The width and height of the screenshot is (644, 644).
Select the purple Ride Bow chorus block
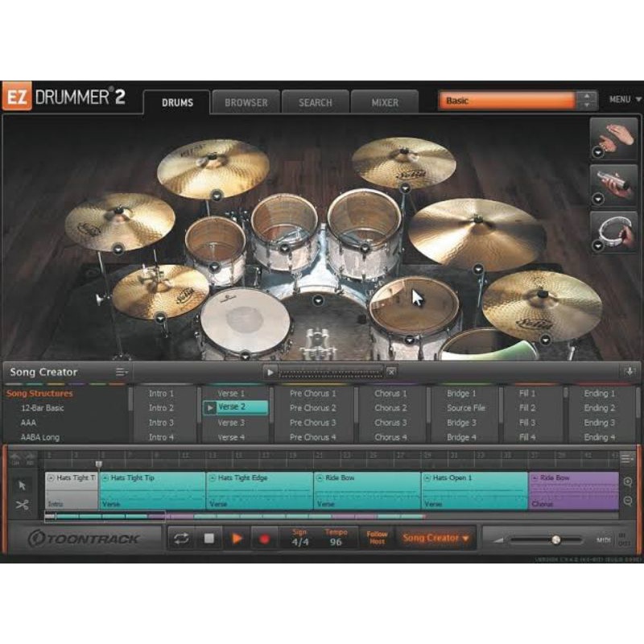pyautogui.click(x=574, y=490)
